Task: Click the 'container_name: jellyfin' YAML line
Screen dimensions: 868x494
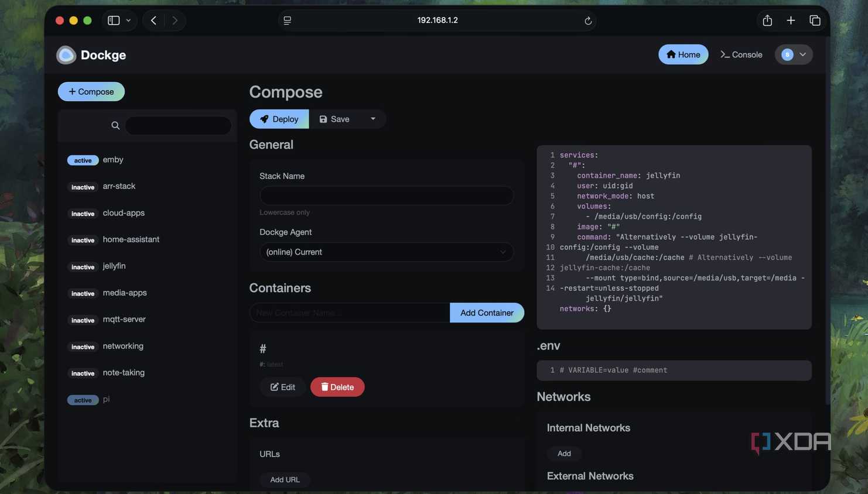Action: [x=628, y=176]
